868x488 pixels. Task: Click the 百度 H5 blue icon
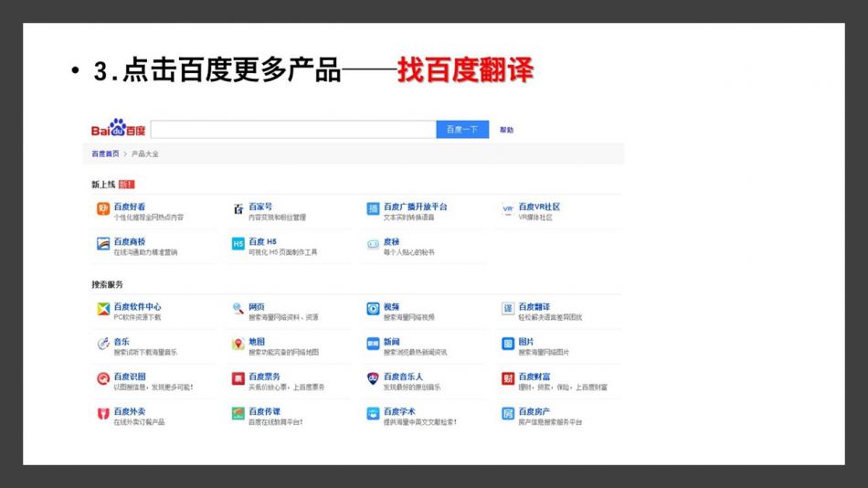(238, 244)
